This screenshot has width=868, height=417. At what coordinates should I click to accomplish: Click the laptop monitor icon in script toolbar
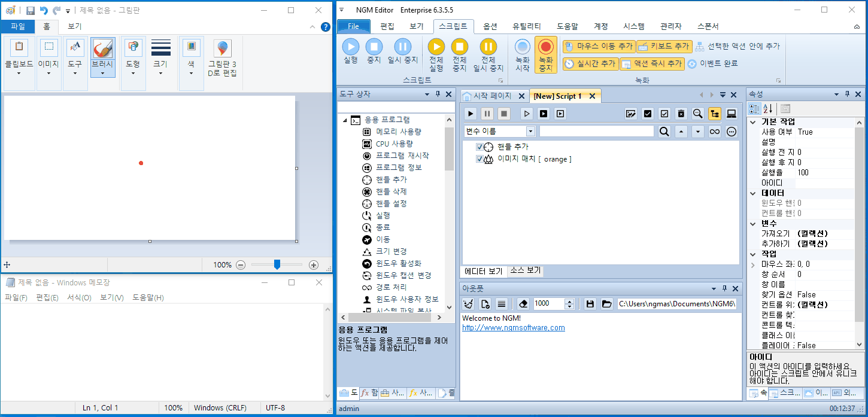point(731,113)
